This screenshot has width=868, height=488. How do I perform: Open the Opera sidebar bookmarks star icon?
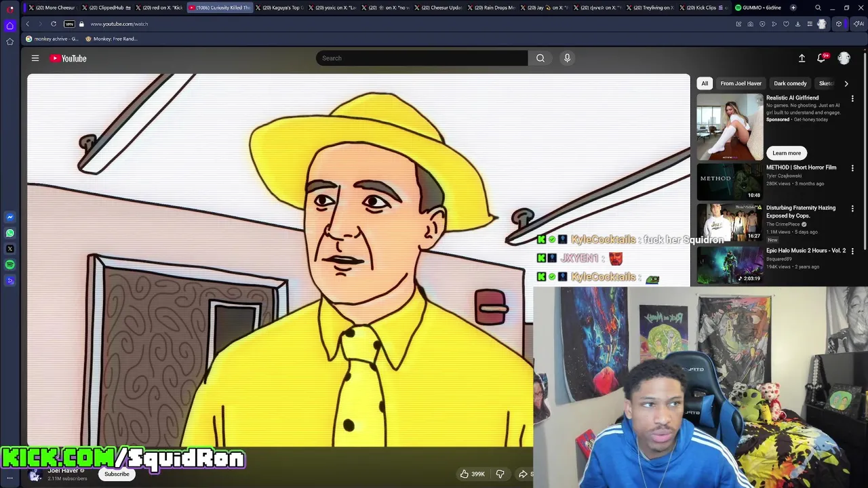pyautogui.click(x=10, y=42)
